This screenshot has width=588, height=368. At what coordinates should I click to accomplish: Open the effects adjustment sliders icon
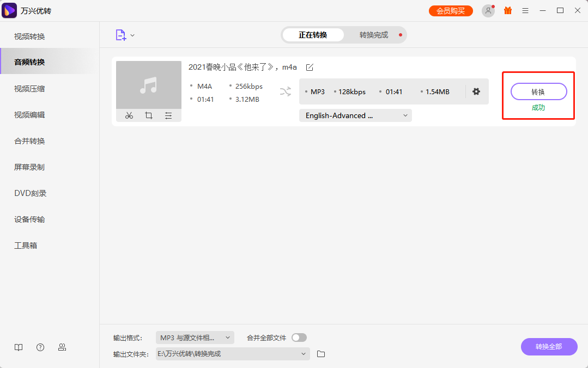coord(168,116)
